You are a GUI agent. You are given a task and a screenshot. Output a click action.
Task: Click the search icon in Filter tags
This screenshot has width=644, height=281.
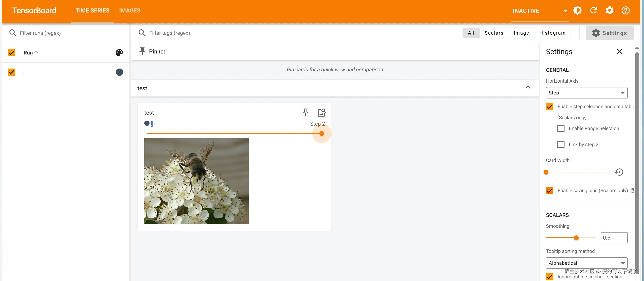coord(142,33)
